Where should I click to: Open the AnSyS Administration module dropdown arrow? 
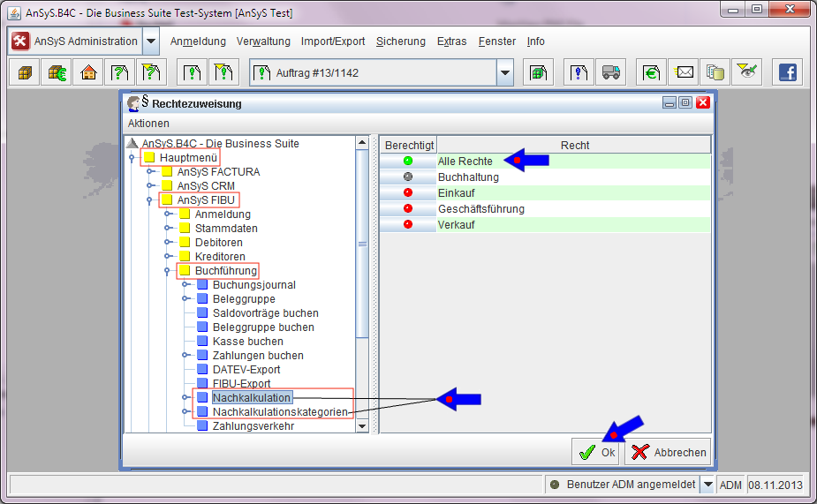[151, 41]
